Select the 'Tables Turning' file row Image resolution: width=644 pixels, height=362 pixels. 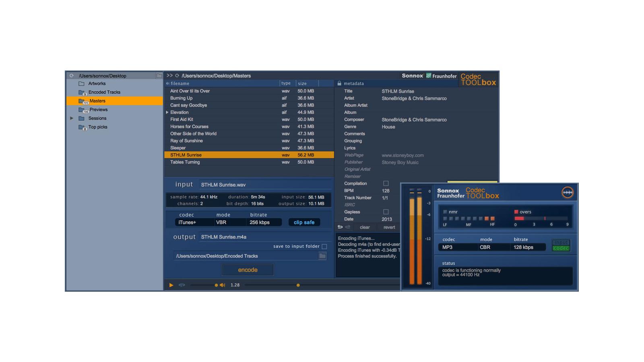tap(249, 162)
